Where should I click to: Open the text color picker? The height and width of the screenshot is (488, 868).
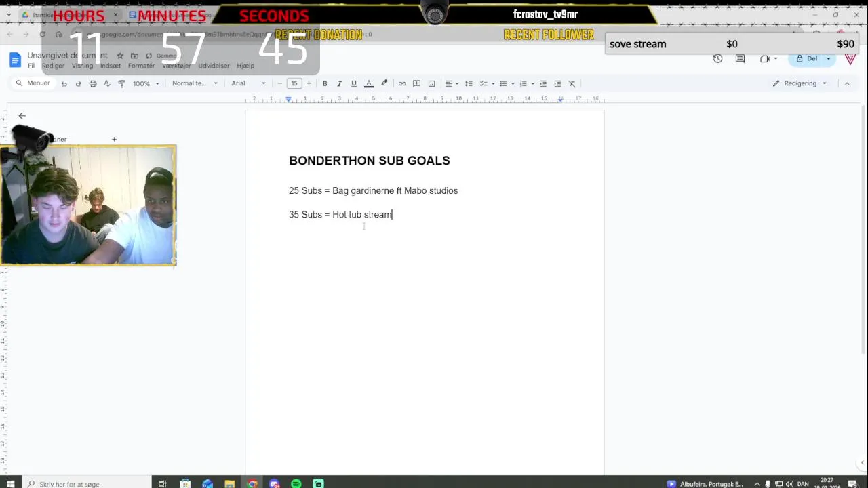click(369, 83)
